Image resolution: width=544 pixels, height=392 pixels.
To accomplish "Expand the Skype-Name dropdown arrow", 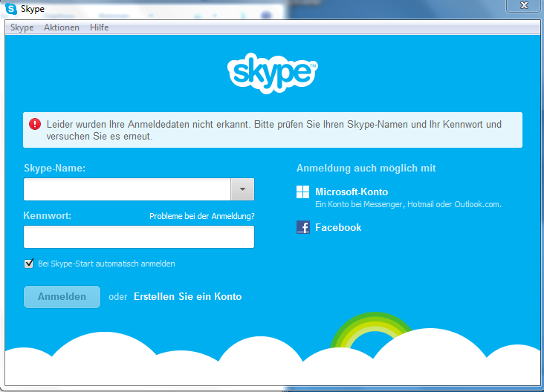I will point(242,189).
